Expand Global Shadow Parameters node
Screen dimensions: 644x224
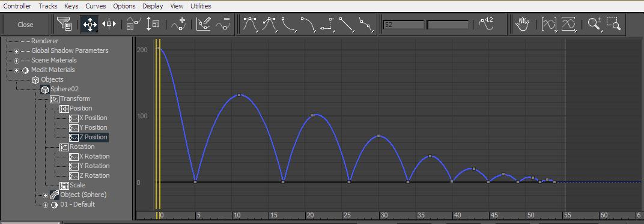coord(16,51)
